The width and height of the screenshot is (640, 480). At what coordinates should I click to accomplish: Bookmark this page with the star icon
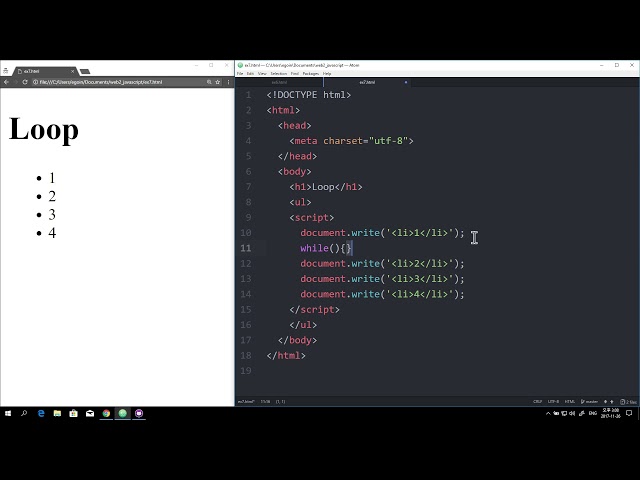[x=218, y=82]
